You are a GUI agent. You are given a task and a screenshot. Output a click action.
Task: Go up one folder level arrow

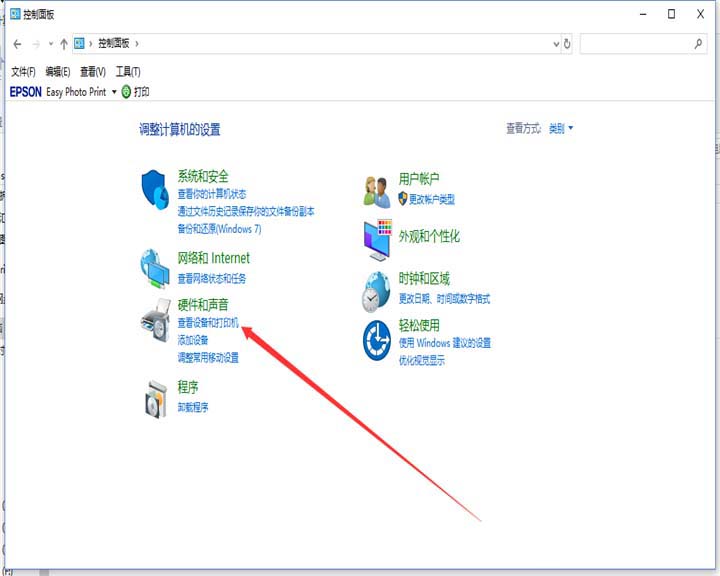pyautogui.click(x=64, y=44)
